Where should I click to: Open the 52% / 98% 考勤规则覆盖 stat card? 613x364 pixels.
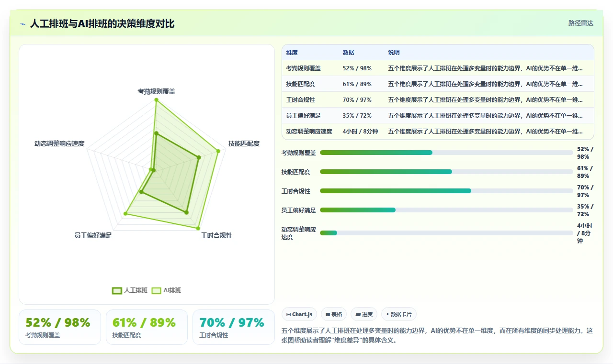point(60,327)
